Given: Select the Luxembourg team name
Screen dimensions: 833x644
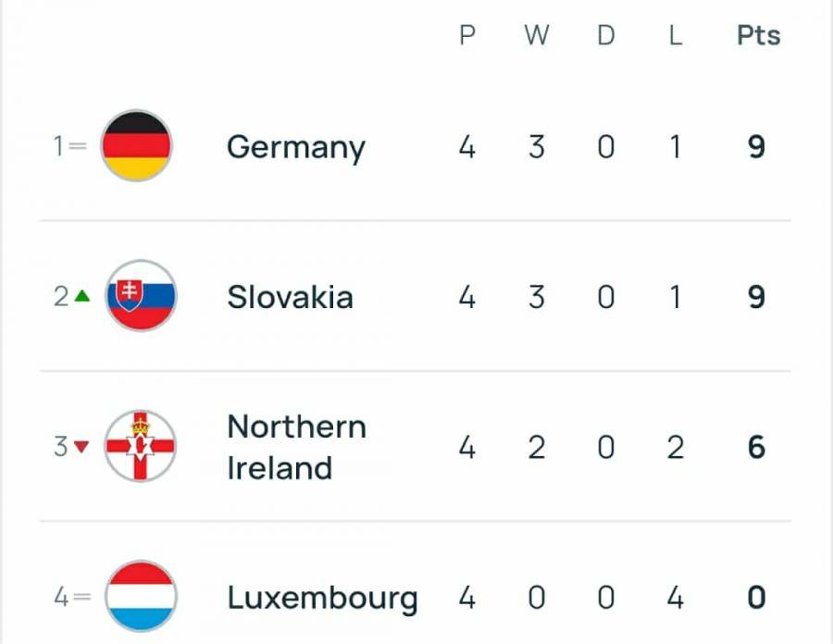Looking at the screenshot, I should pyautogui.click(x=322, y=598).
